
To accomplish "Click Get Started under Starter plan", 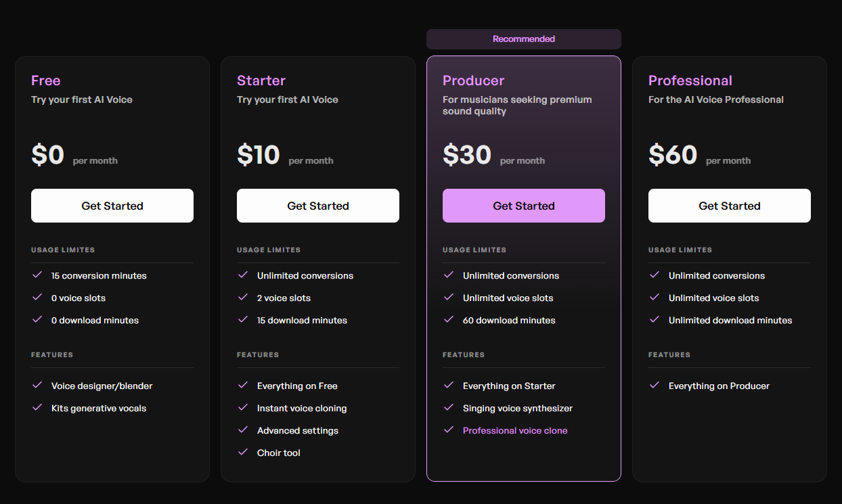I will (318, 206).
